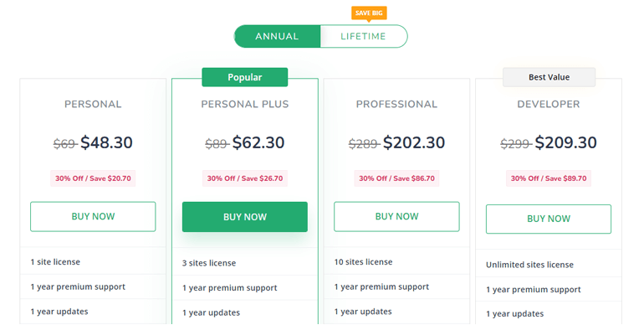Viewport: 644px width, 325px height.
Task: Buy the Personal plan now
Action: pos(93,216)
